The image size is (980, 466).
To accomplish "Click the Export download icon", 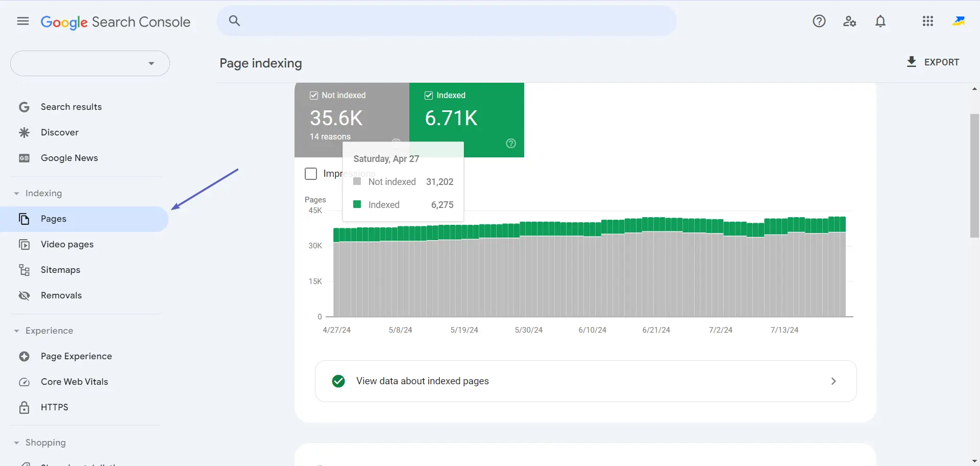I will coord(912,62).
